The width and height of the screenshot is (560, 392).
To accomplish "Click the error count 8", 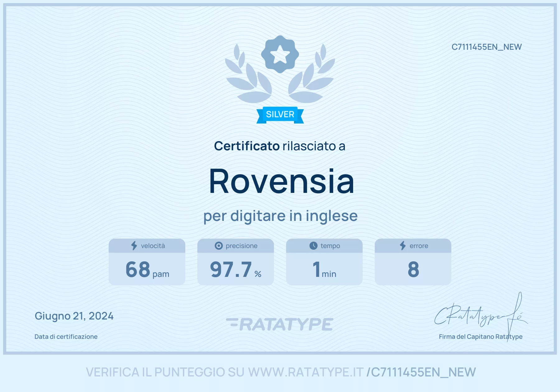I will [413, 269].
